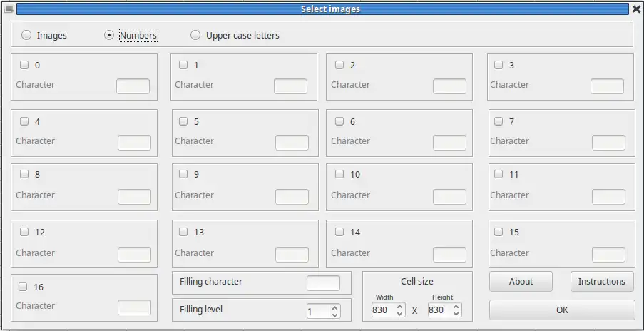Viewport: 644px width, 331px height.
Task: Click the Filling character input field
Action: click(323, 282)
